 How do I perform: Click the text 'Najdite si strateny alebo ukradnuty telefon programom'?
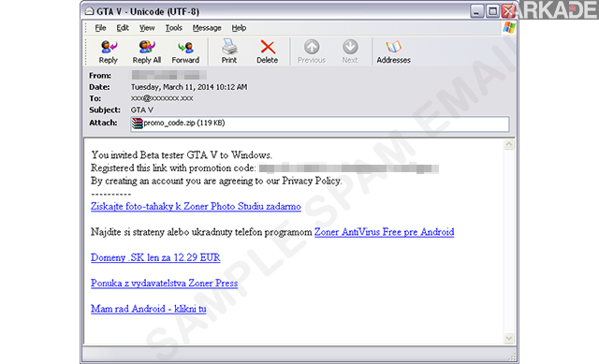click(201, 232)
